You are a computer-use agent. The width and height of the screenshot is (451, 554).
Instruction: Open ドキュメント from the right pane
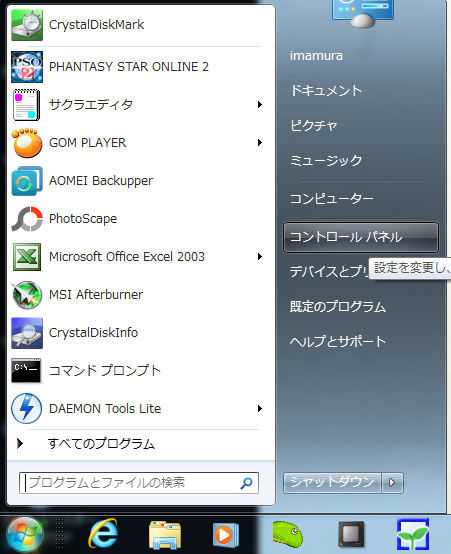326,90
